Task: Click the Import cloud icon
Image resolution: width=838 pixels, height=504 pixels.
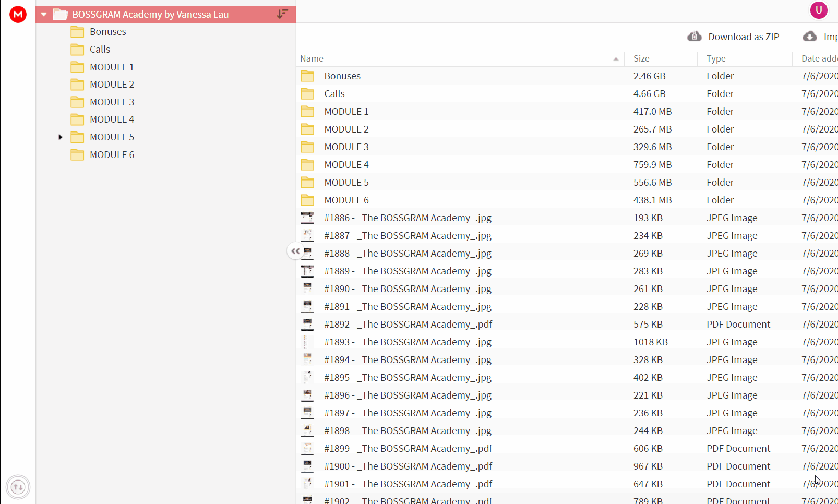Action: (810, 37)
